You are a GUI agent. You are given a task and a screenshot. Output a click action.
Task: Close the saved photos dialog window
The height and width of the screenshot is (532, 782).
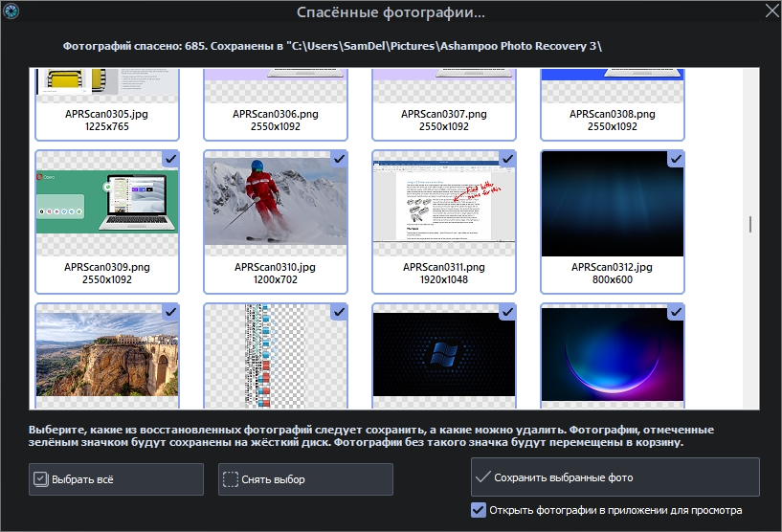tap(771, 11)
